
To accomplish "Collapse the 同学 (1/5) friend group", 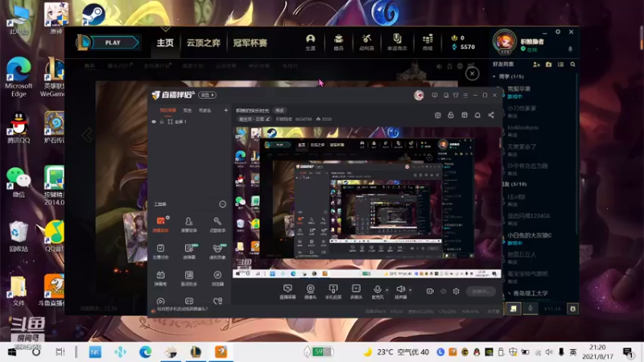I will 494,76.
